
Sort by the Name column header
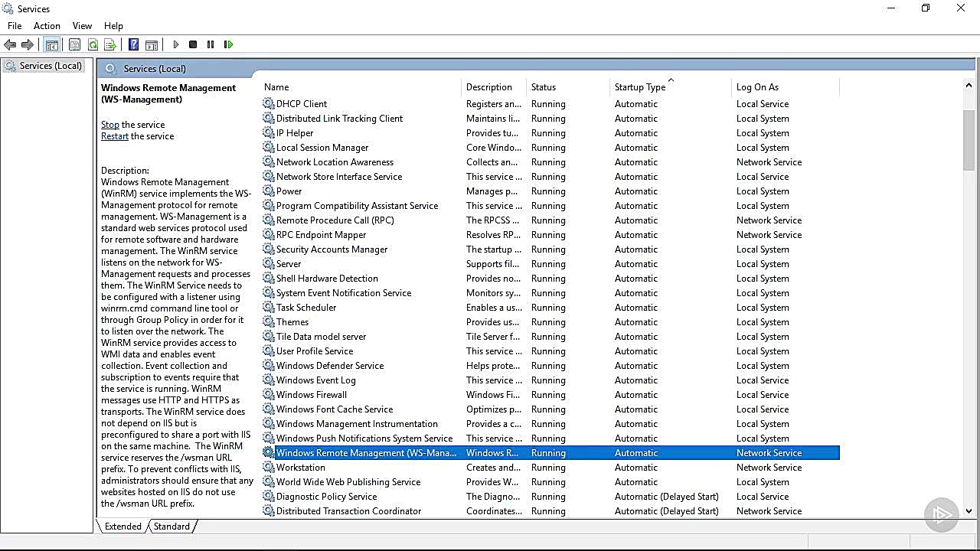361,87
